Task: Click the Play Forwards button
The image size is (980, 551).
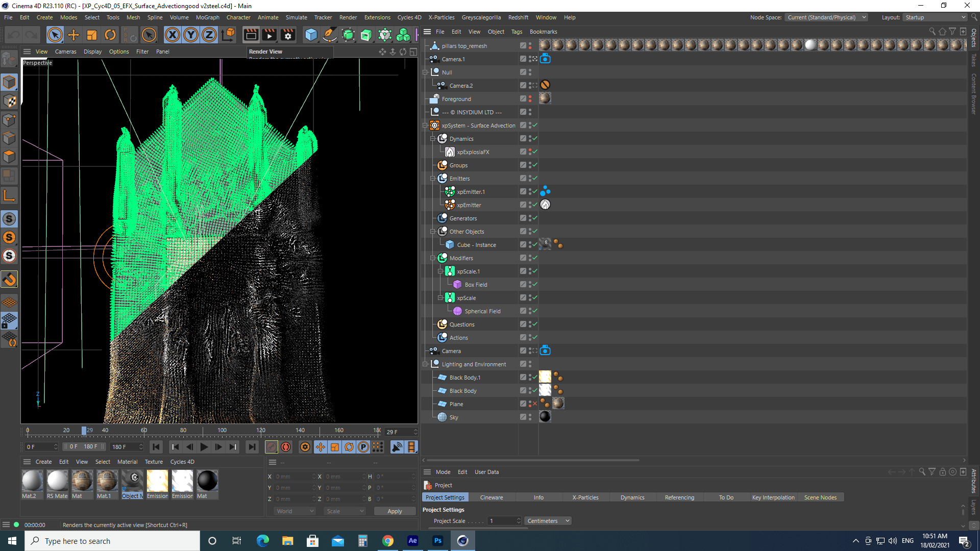Action: tap(204, 447)
